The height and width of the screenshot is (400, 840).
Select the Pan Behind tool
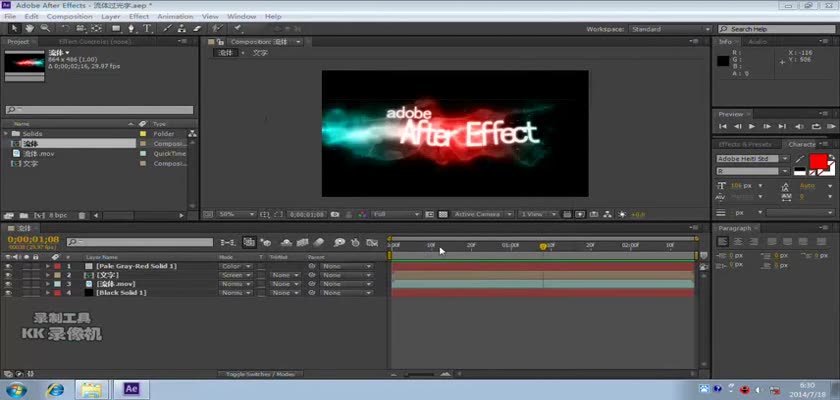coord(96,28)
